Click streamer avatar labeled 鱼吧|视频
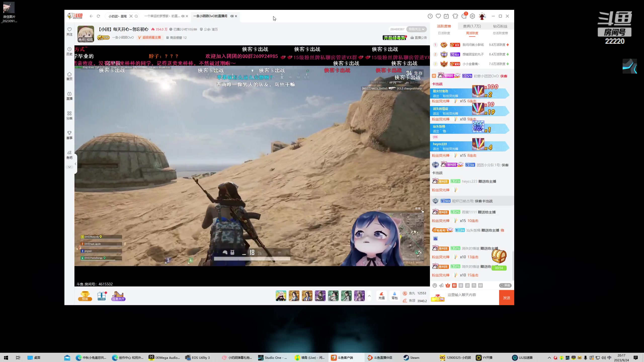The height and width of the screenshot is (362, 644). click(x=86, y=34)
